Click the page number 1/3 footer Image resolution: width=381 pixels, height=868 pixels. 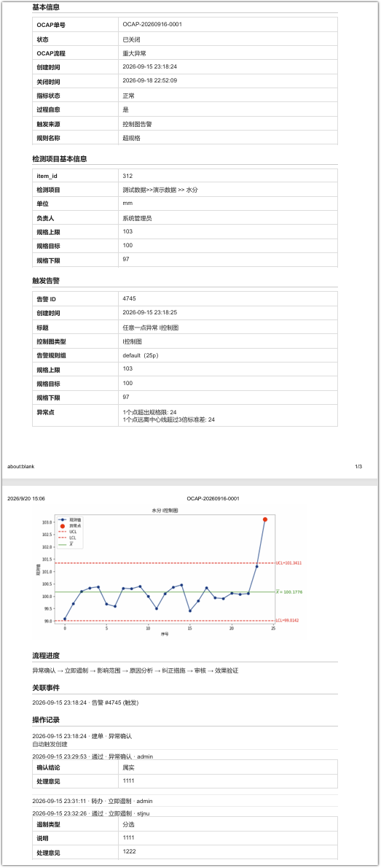tap(358, 467)
